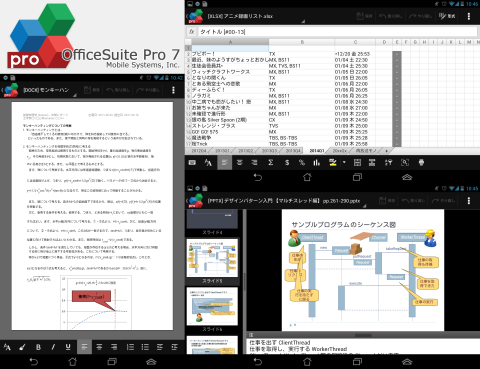Insert a chart from the spreadsheet toolbar
480x369 pixels.
(x=317, y=163)
